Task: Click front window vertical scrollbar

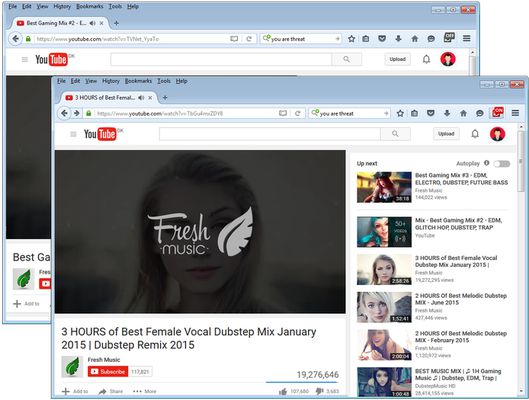Action: [x=522, y=162]
